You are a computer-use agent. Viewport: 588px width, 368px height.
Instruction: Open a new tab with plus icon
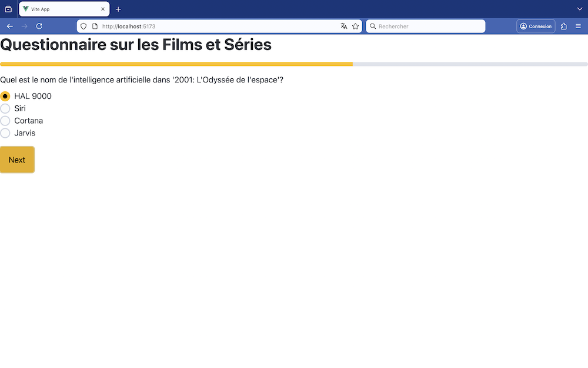pos(118,9)
